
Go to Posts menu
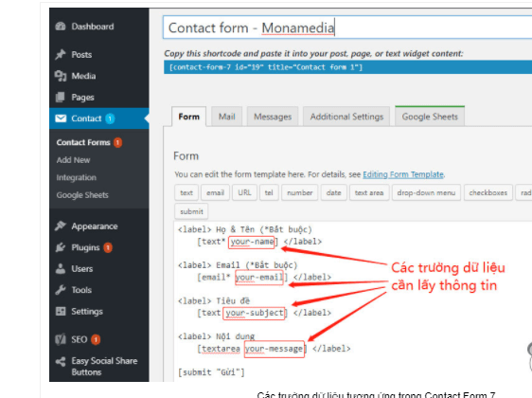(81, 55)
